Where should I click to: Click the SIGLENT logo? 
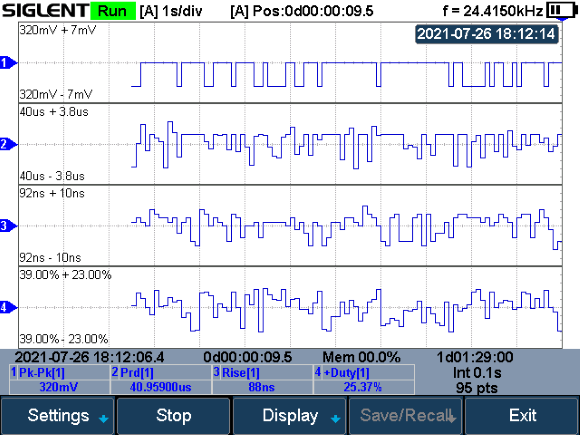tap(45, 11)
